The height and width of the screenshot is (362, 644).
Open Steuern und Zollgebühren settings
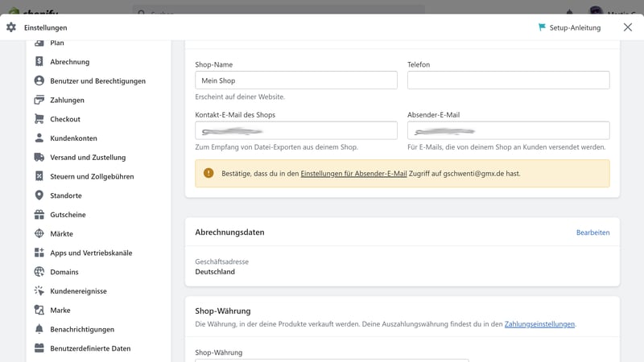tap(92, 177)
